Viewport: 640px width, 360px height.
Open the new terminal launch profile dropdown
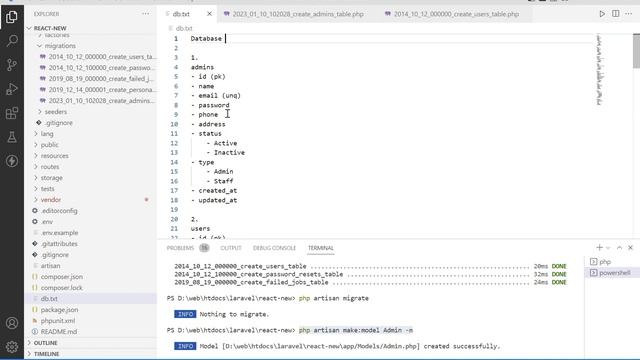pos(608,248)
